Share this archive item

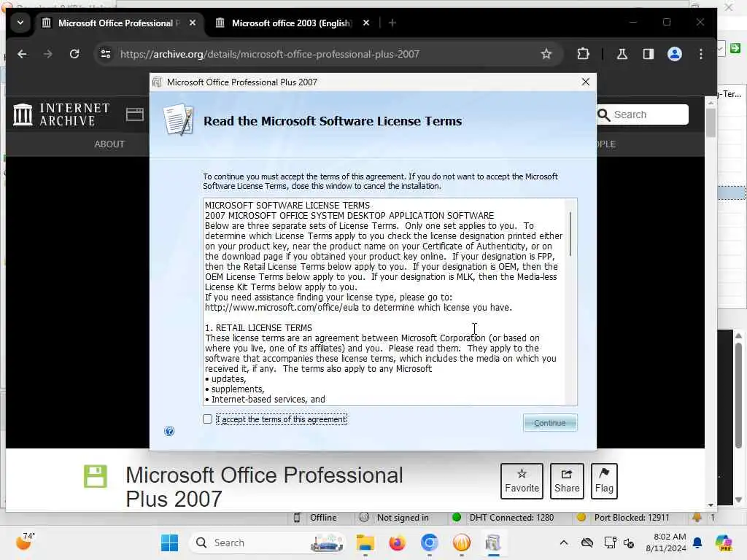pyautogui.click(x=567, y=481)
